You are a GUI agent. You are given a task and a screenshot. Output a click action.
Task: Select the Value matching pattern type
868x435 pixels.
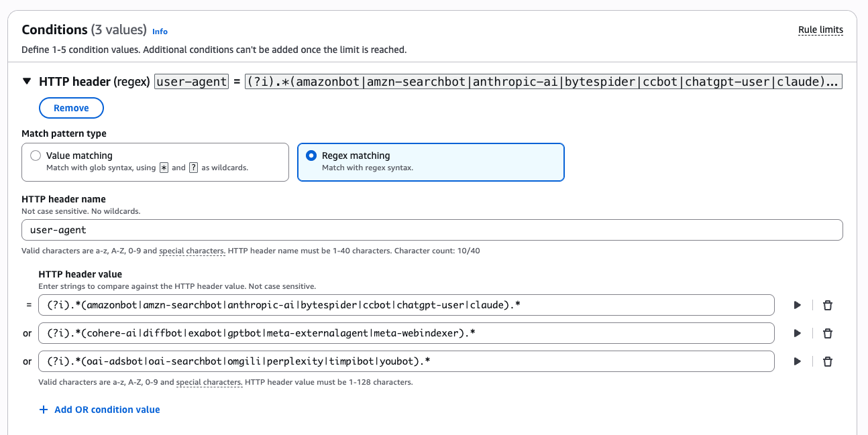pyautogui.click(x=155, y=162)
